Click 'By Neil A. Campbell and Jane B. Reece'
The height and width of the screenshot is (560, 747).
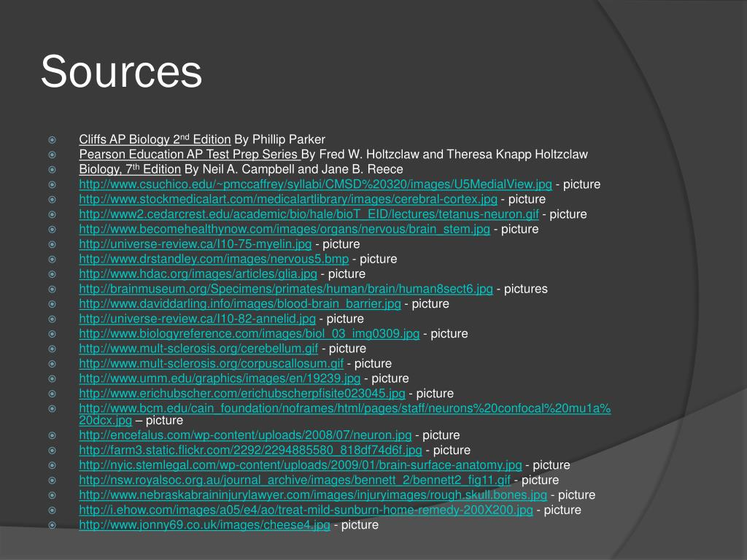(x=294, y=169)
